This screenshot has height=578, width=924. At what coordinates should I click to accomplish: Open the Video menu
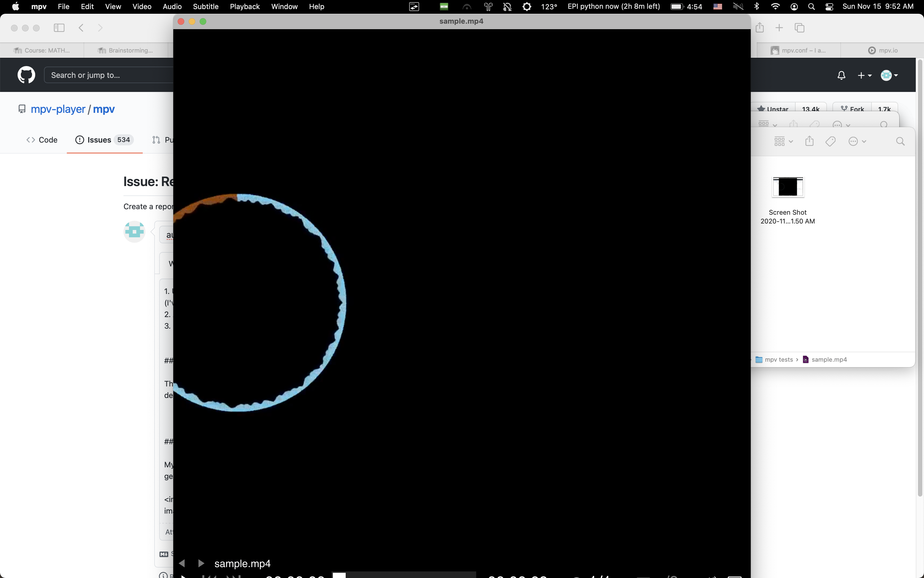(x=142, y=7)
